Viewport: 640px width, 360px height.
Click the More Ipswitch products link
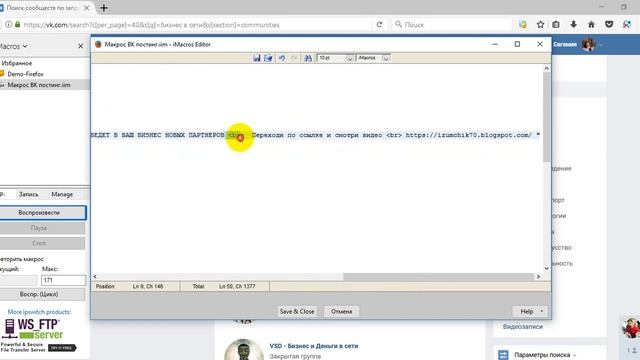pyautogui.click(x=39, y=312)
